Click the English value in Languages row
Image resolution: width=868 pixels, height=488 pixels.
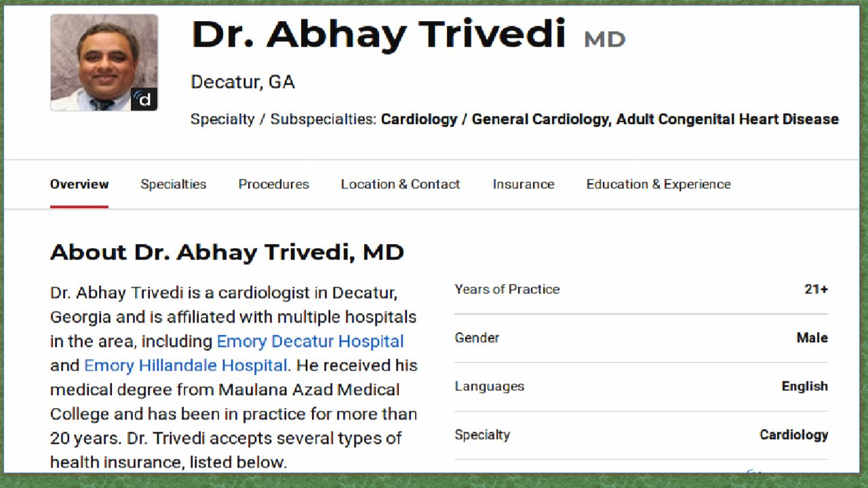(x=804, y=386)
